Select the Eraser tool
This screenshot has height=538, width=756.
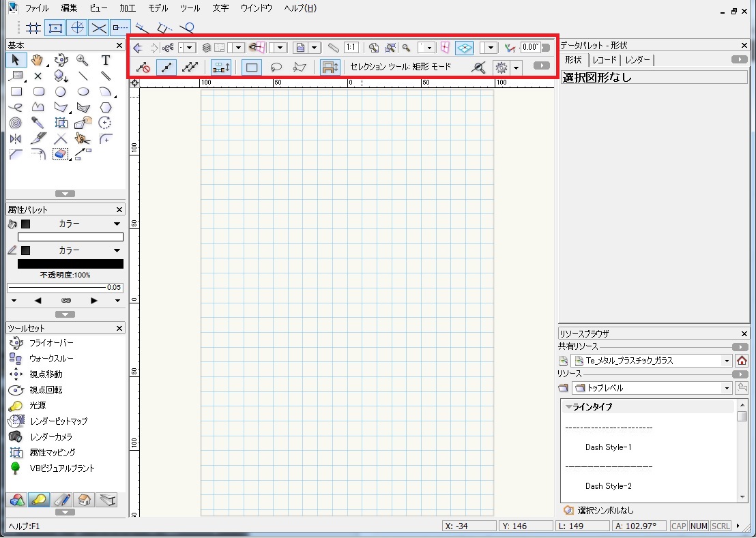[60, 154]
